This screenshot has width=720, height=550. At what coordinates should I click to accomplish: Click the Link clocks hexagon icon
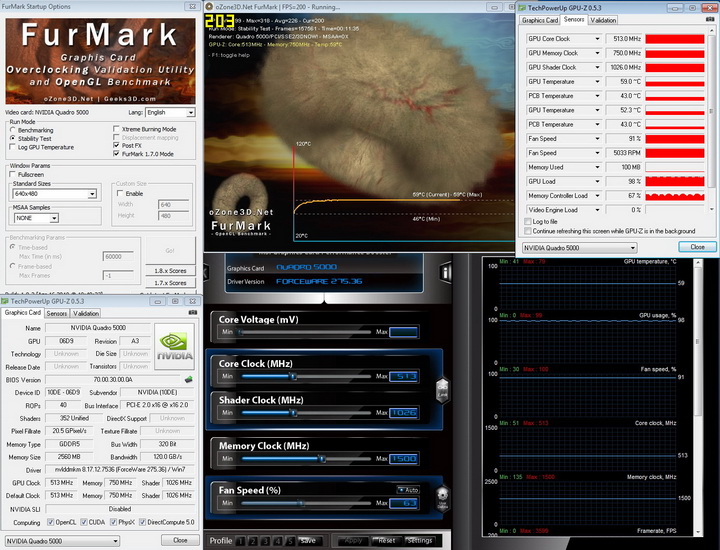[x=442, y=390]
